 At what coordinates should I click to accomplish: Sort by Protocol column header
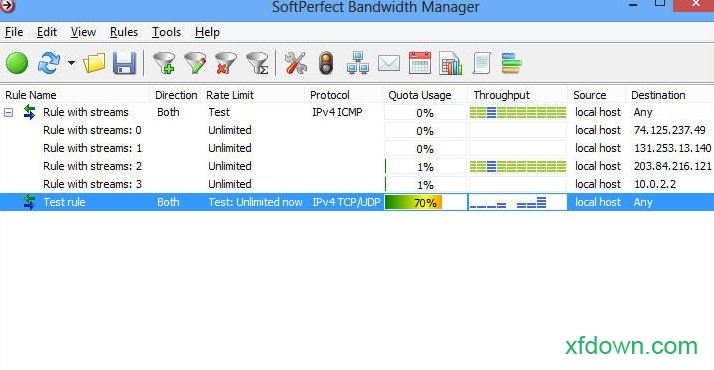tap(344, 95)
